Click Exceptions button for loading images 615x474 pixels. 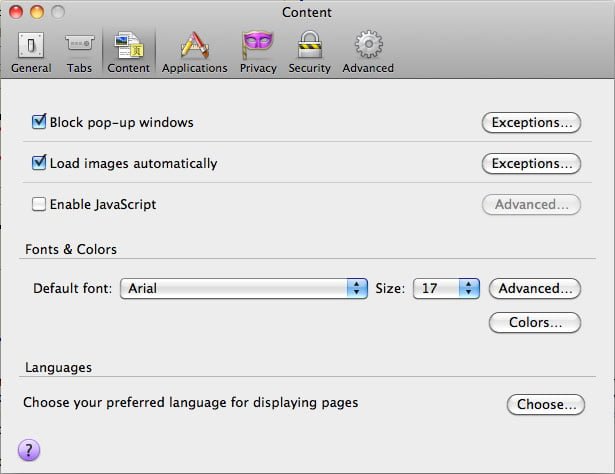pos(531,163)
